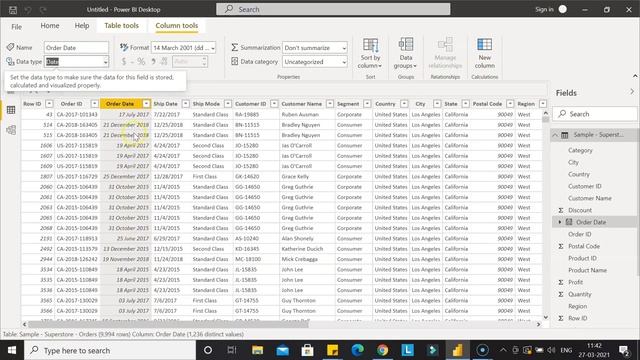Open Task View on taskbar

click(232, 350)
